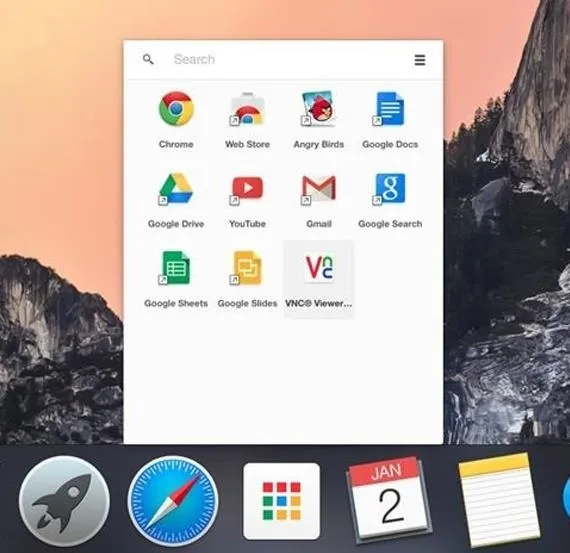Click the Search text field
The height and width of the screenshot is (553, 570).
(x=287, y=59)
